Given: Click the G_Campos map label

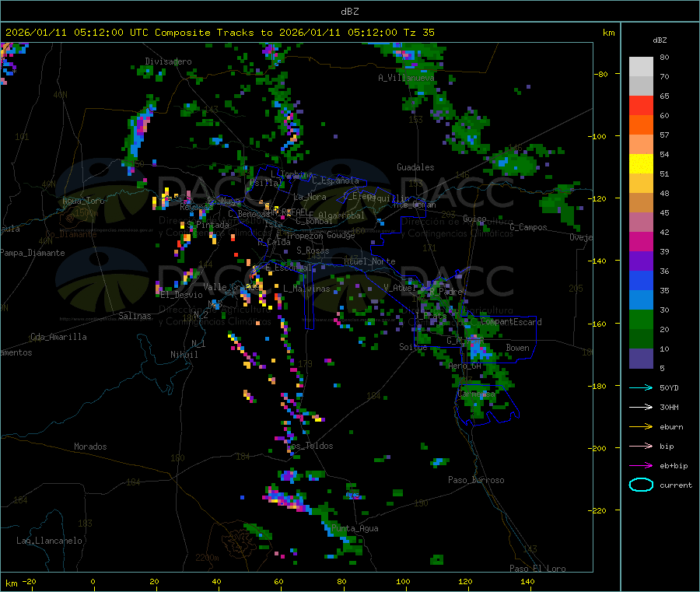Looking at the screenshot, I should [528, 227].
